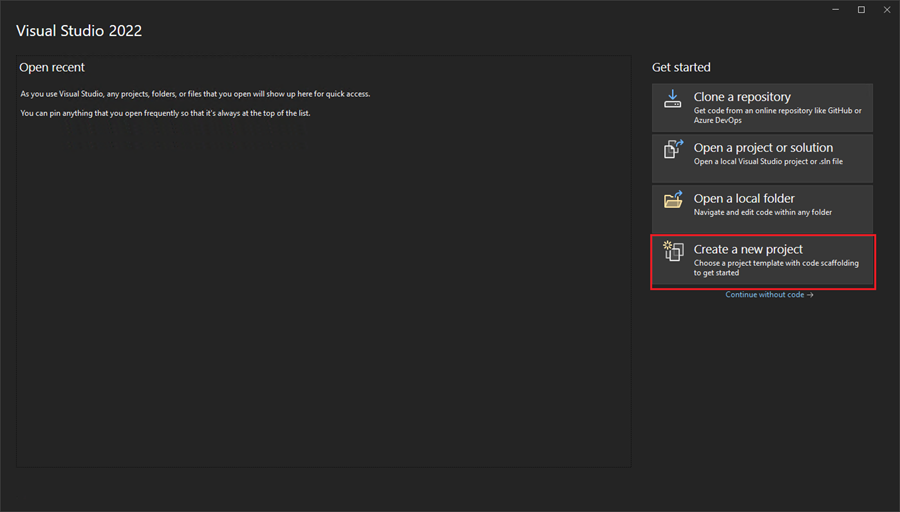
Task: Click 'Open a local Visual Studio project or .sln file'
Action: point(768,161)
